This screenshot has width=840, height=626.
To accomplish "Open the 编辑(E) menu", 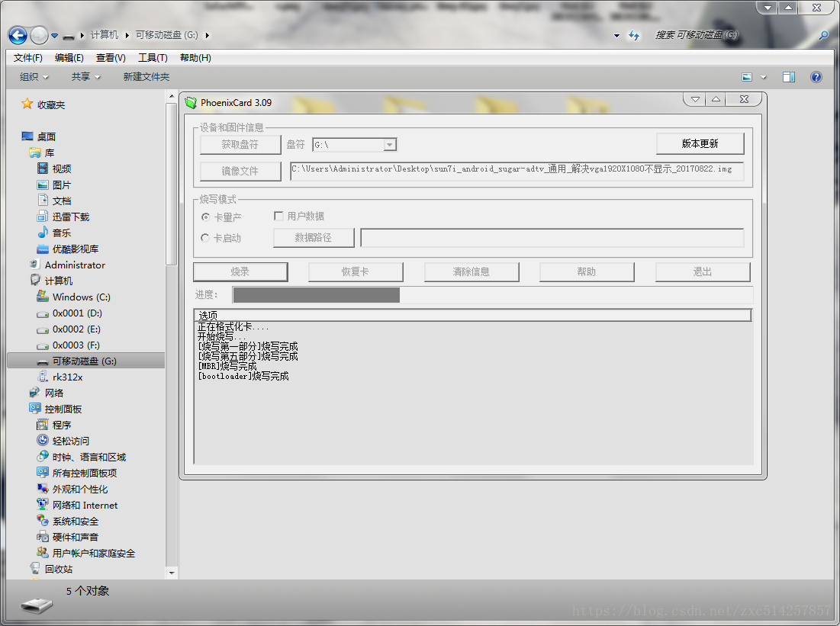I will [x=69, y=58].
